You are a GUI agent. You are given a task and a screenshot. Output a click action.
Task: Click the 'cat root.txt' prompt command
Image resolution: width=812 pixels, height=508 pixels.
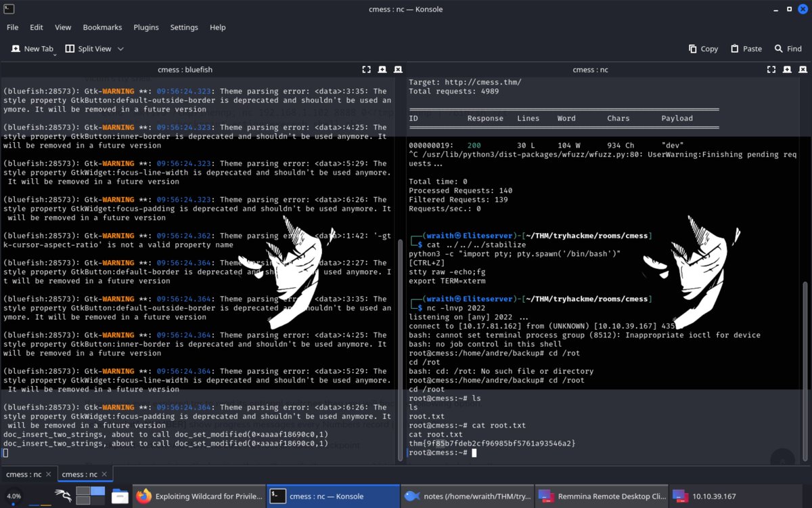coord(499,425)
